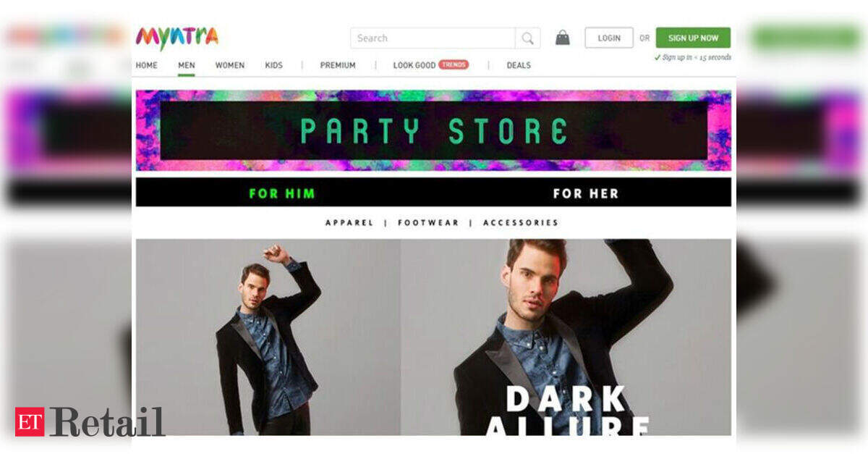Open the LOOK GOOD section

point(414,65)
